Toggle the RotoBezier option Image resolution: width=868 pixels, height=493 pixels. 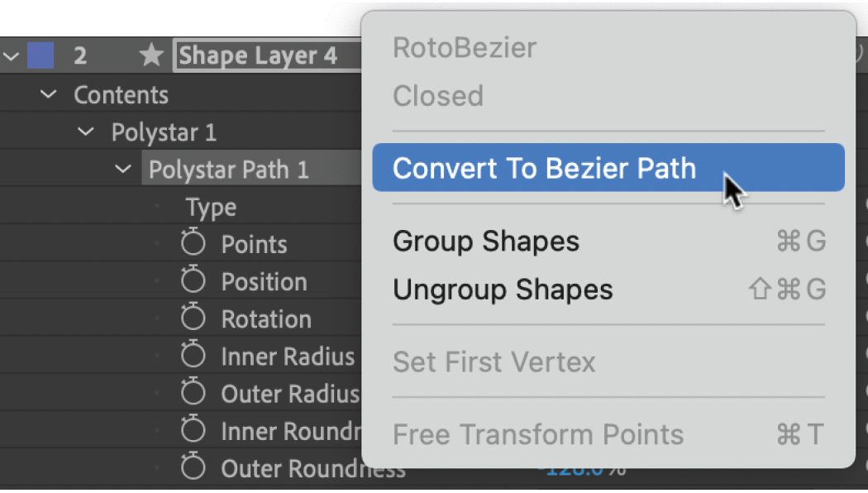(x=465, y=48)
